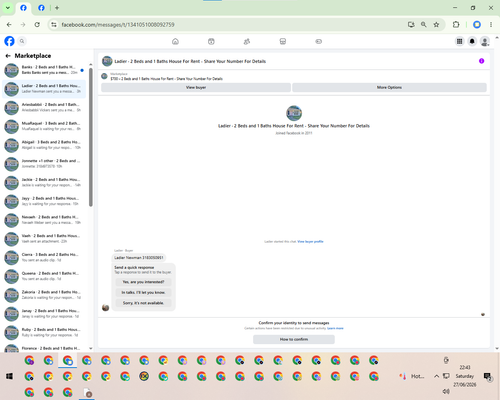Open the Video icon in top navigation
This screenshot has width=500, height=400.
[x=211, y=41]
